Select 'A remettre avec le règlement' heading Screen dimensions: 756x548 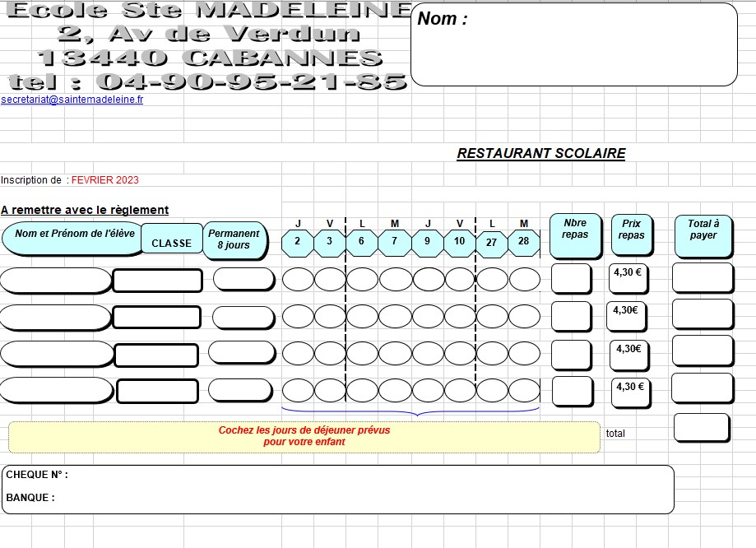pos(85,210)
